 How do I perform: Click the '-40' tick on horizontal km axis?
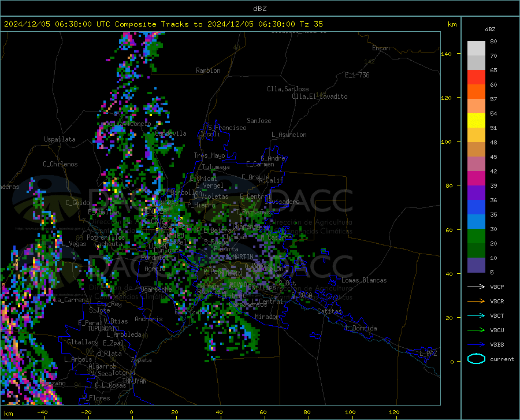tap(42, 412)
